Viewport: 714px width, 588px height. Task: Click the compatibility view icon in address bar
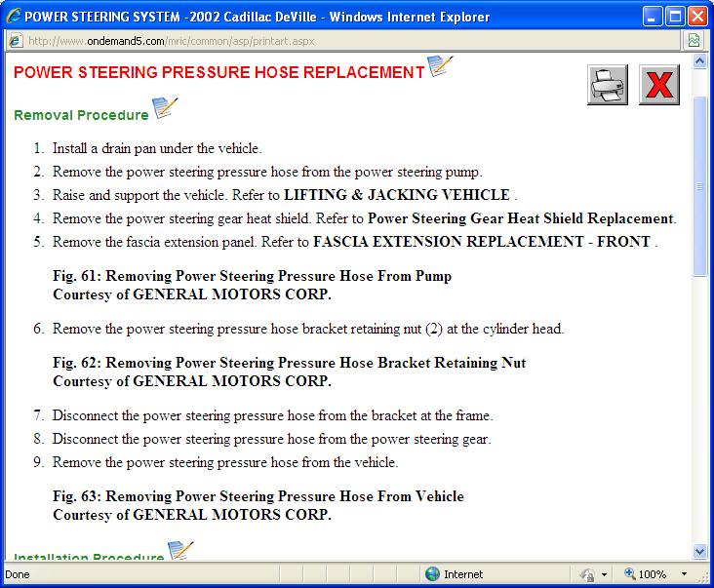click(694, 41)
